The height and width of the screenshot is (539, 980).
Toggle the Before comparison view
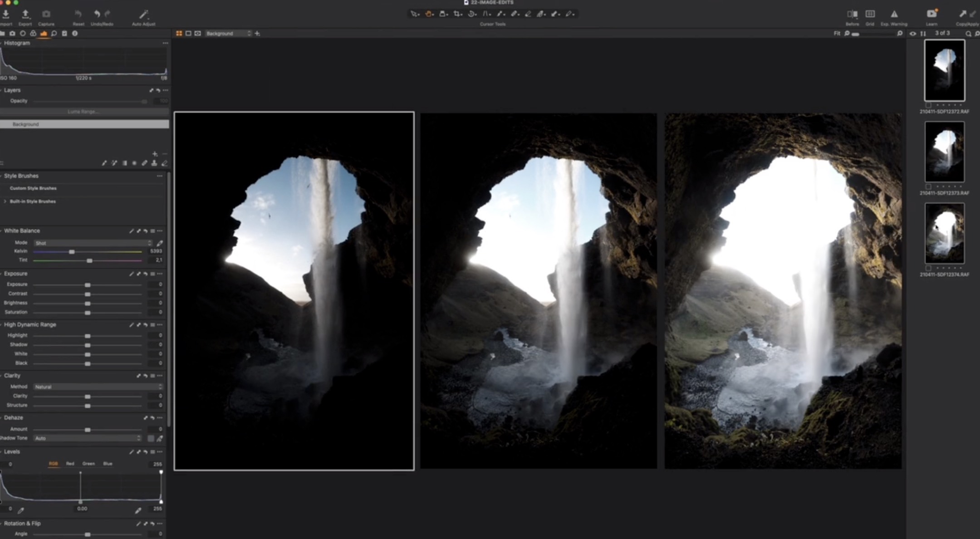tap(852, 15)
